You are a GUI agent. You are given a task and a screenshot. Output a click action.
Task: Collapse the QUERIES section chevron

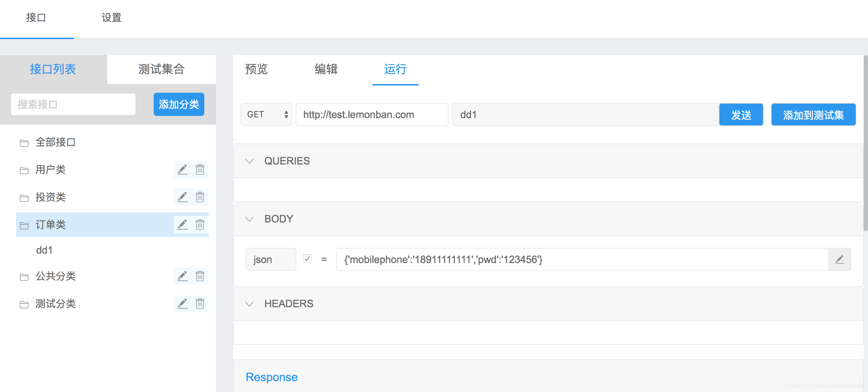(x=249, y=161)
